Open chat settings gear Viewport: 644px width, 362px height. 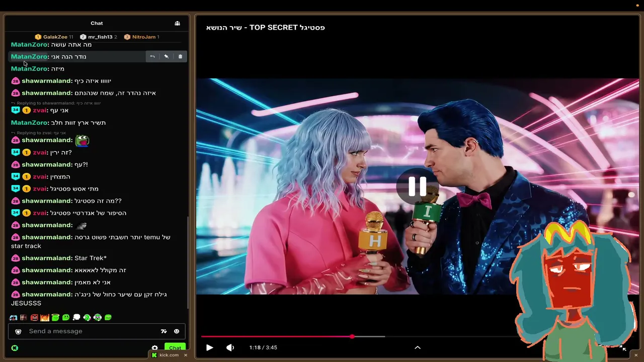click(x=154, y=348)
